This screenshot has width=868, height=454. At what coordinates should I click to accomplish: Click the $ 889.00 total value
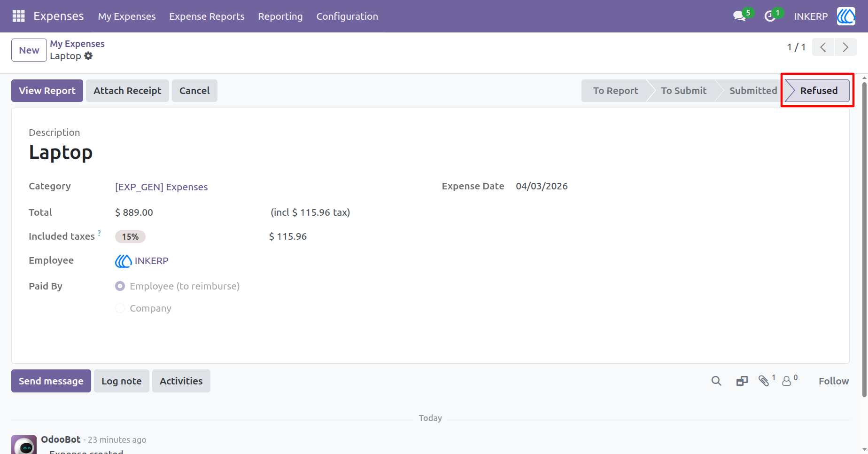click(134, 212)
